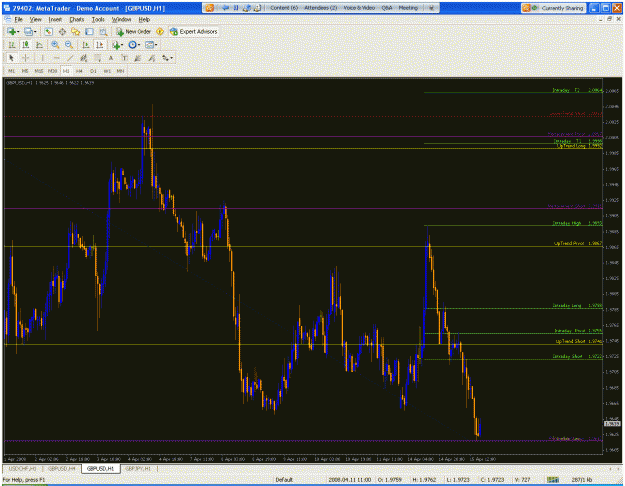Switch to W1 timeframe

pyautogui.click(x=107, y=71)
